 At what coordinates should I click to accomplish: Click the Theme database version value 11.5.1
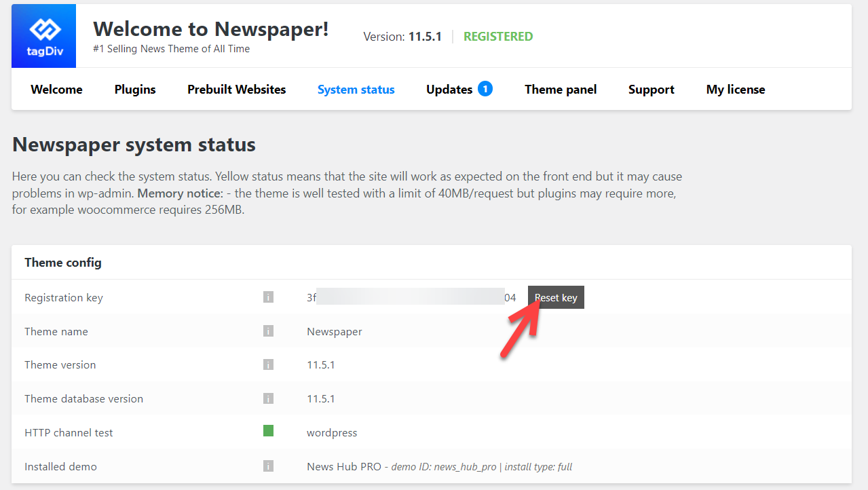[321, 399]
